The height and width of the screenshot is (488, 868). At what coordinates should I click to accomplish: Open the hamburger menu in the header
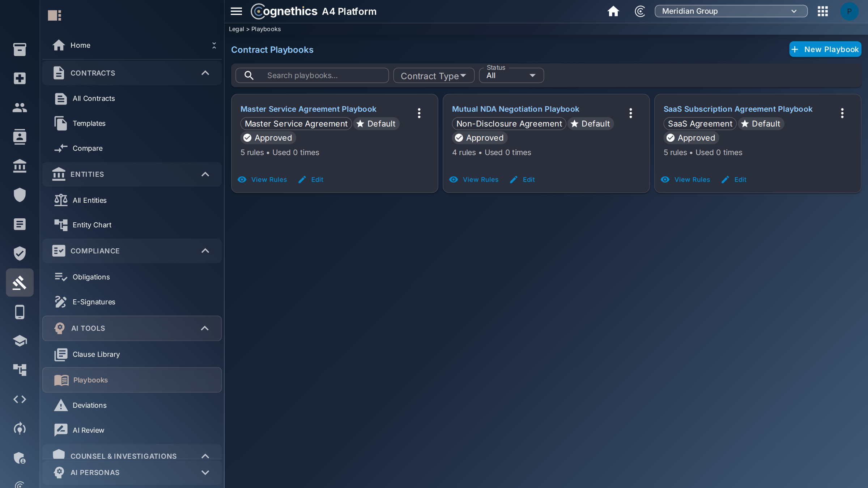pyautogui.click(x=236, y=11)
